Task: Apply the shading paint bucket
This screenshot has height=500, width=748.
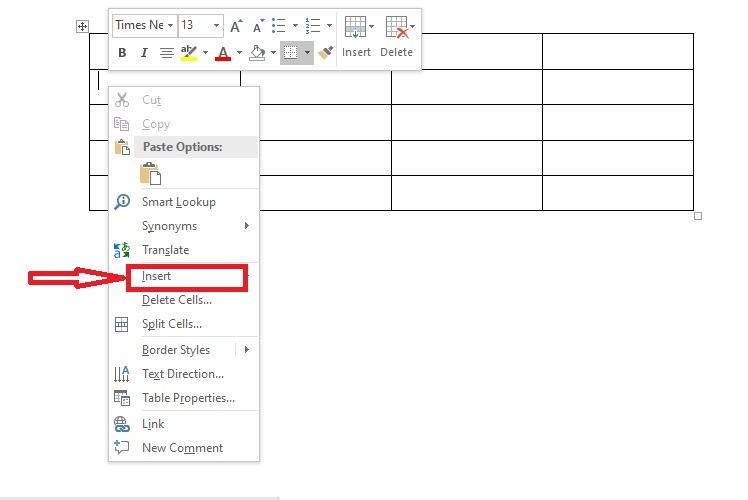Action: [x=257, y=52]
